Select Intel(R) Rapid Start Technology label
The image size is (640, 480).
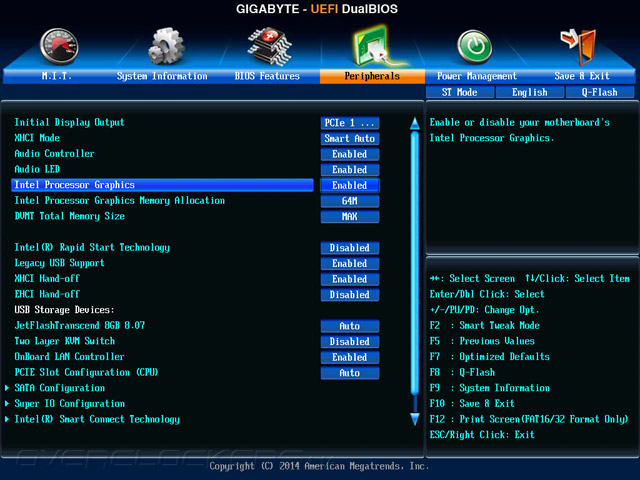click(92, 247)
